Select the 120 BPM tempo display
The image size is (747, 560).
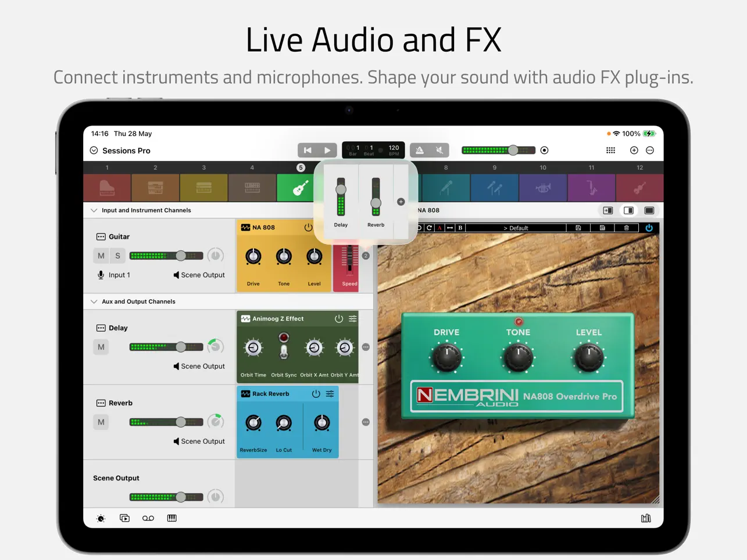pos(394,150)
